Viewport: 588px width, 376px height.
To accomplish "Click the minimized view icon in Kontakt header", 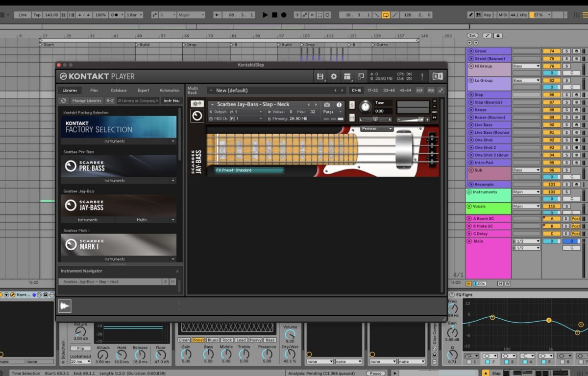I will [361, 76].
